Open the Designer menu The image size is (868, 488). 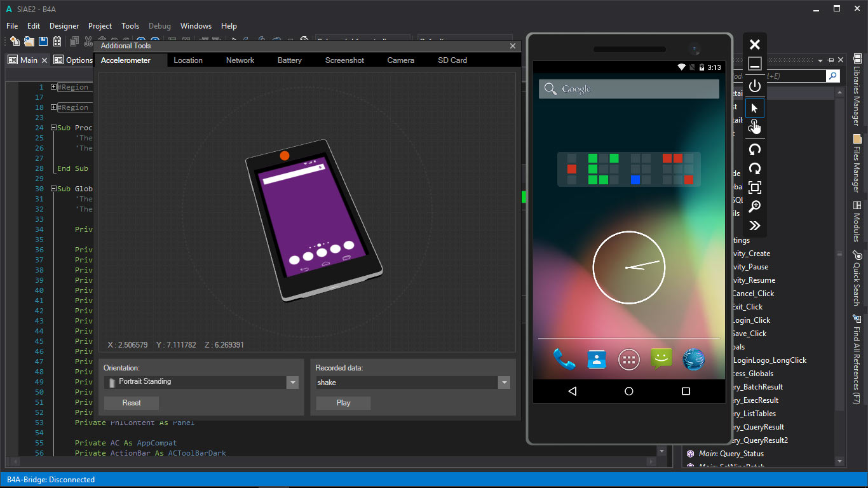64,26
